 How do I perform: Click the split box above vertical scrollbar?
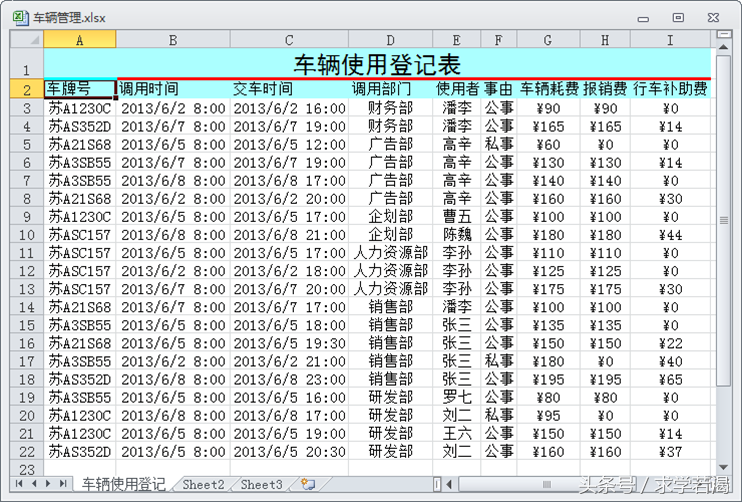(724, 34)
